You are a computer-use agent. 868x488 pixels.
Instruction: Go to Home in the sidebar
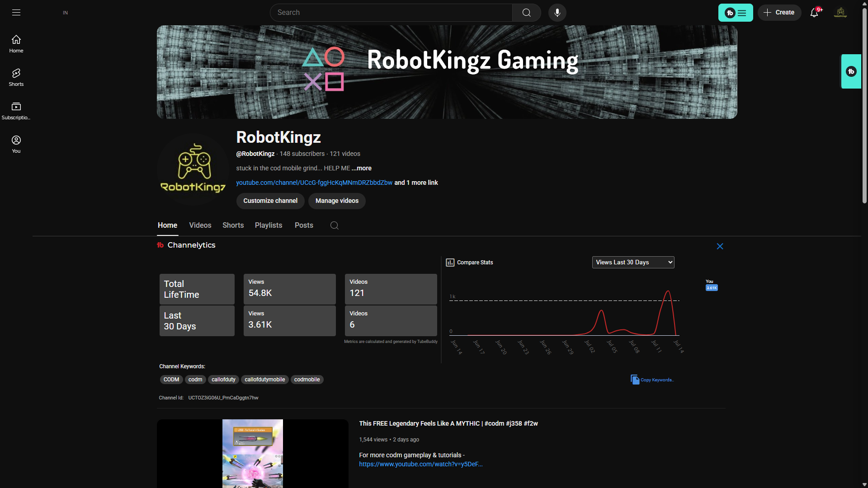16,44
